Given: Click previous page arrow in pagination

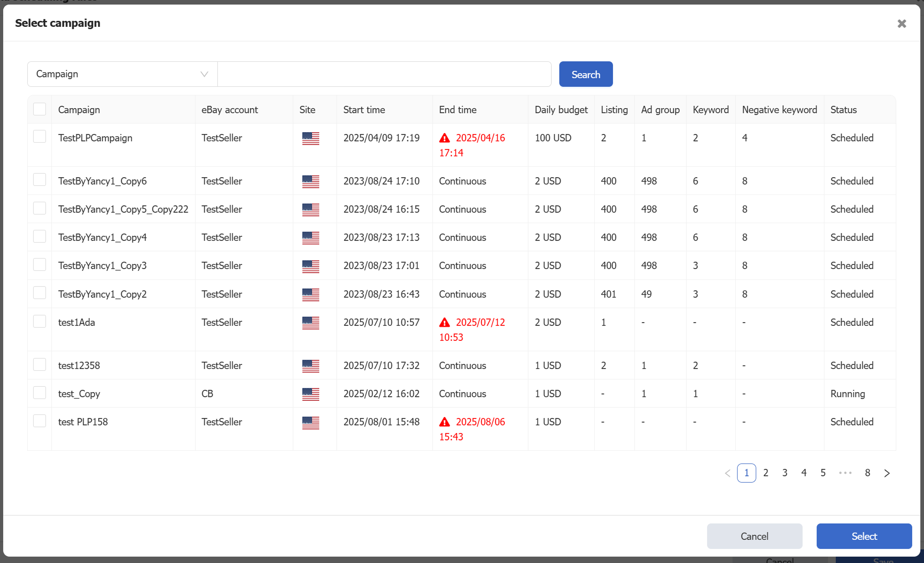Looking at the screenshot, I should point(728,473).
